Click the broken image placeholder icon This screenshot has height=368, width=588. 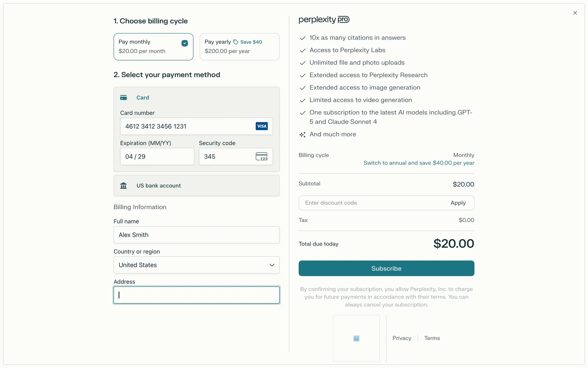tap(356, 338)
